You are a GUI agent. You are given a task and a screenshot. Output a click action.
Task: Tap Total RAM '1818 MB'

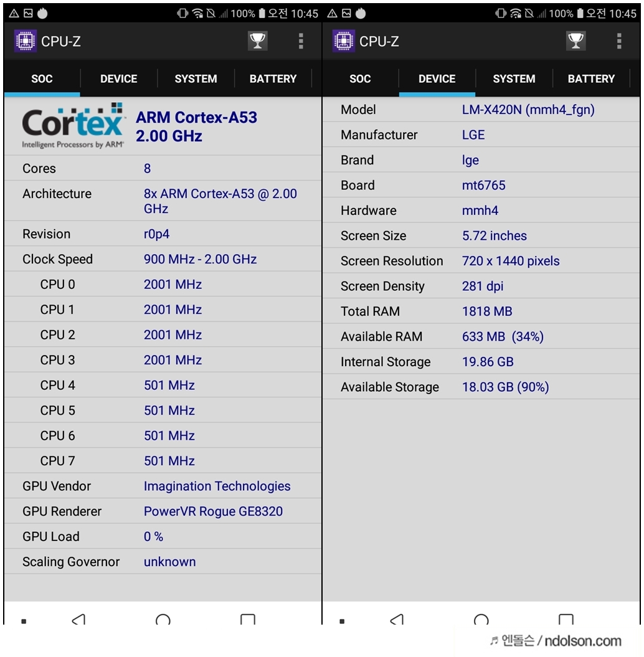pos(487,311)
